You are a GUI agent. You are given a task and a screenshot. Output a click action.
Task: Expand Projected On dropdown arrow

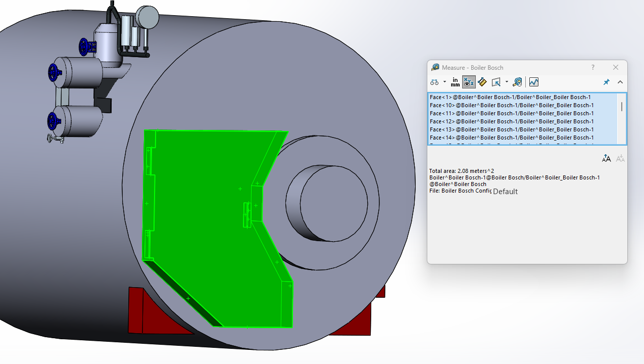pos(507,82)
